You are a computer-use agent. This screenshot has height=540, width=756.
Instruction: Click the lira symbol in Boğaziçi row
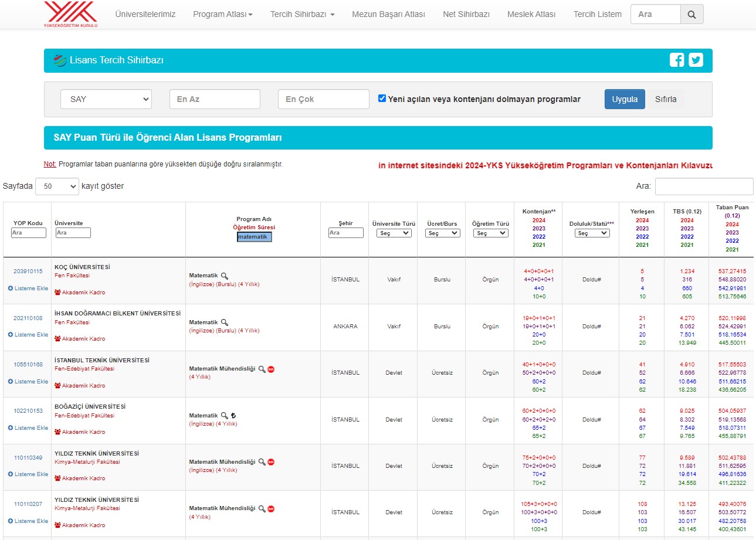233,415
